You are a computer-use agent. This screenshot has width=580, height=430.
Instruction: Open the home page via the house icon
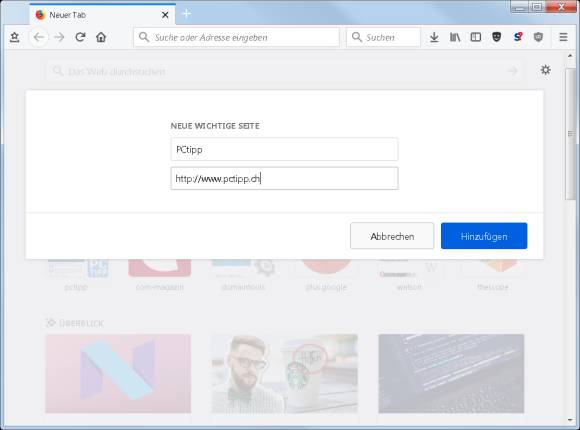coord(101,37)
